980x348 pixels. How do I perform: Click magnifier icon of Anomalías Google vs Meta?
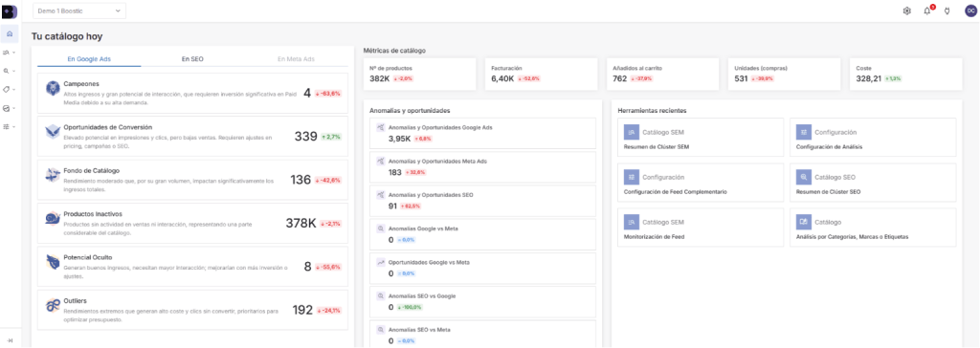380,228
